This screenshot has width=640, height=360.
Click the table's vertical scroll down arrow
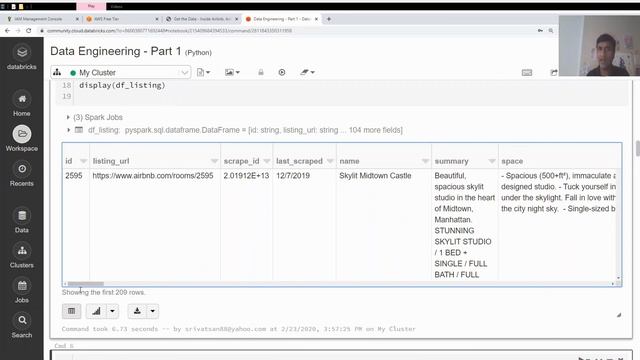coord(618,278)
